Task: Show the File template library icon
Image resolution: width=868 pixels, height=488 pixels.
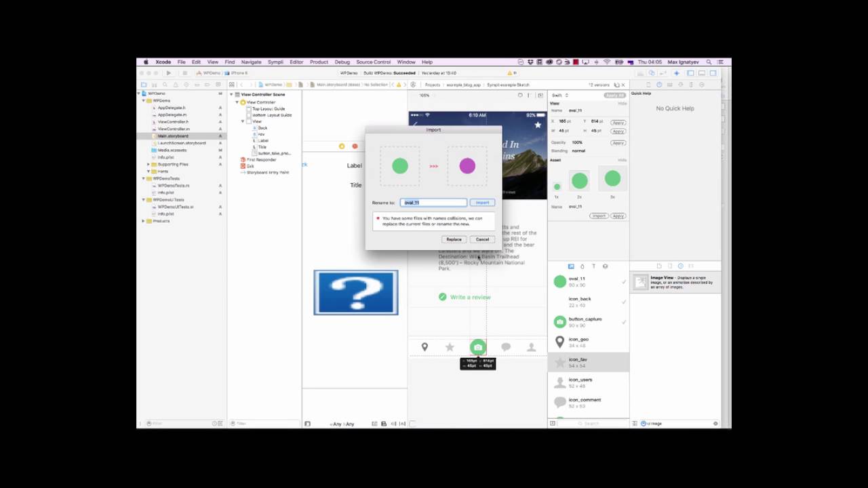Action: coord(659,266)
